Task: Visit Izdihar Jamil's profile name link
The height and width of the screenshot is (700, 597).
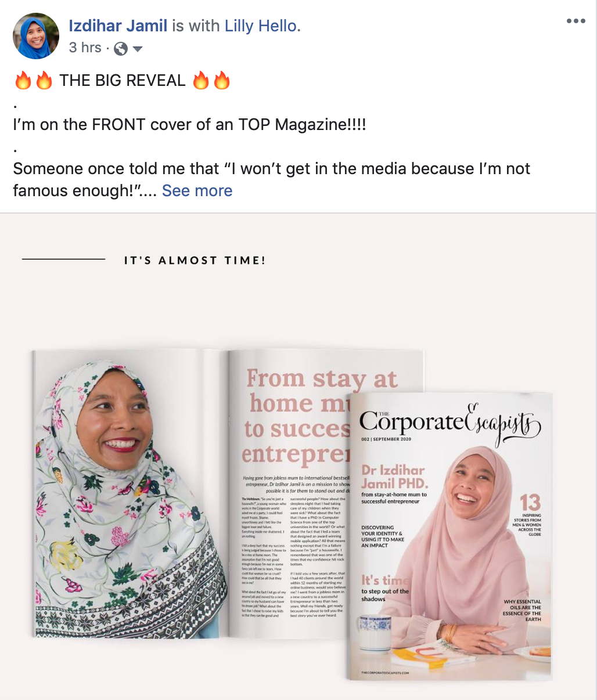Action: (x=118, y=26)
